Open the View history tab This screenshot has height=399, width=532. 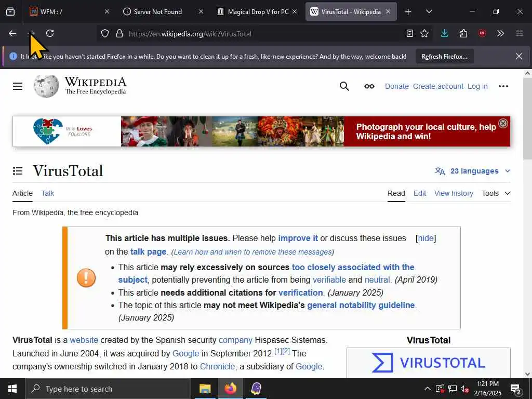point(454,193)
